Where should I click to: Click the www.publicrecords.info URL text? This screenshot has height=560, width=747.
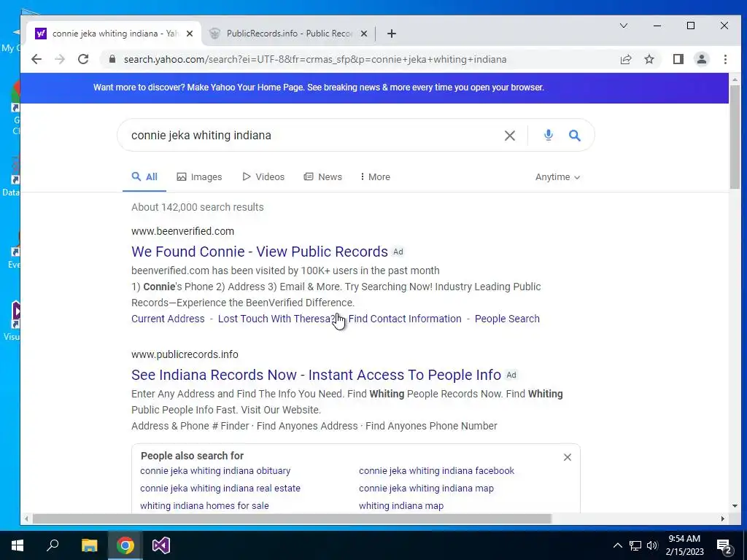[185, 354]
